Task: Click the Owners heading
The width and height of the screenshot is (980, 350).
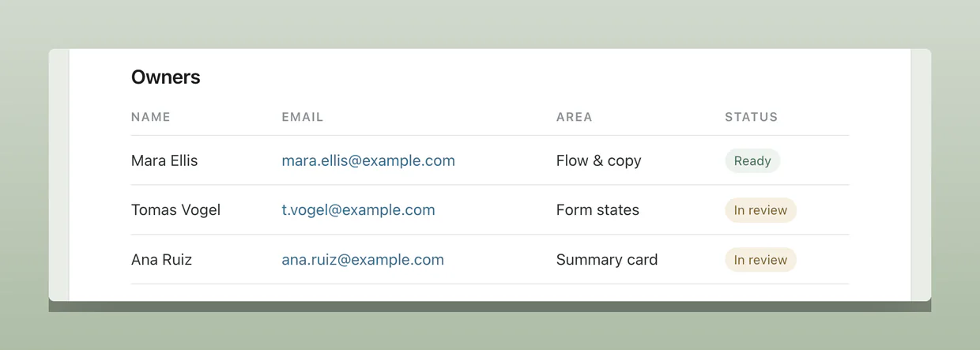Action: point(166,77)
